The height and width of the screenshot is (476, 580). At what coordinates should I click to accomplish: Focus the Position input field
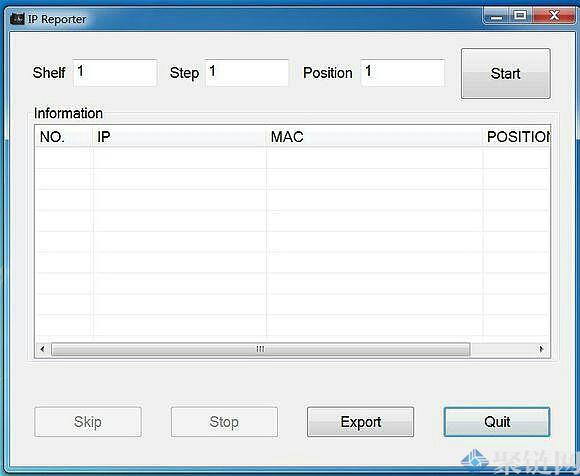pyautogui.click(x=402, y=72)
